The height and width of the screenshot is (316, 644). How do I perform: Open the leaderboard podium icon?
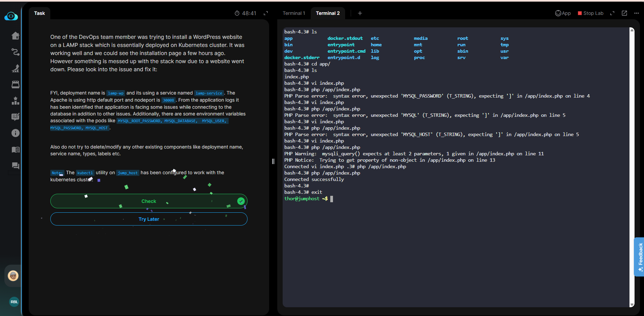(16, 101)
